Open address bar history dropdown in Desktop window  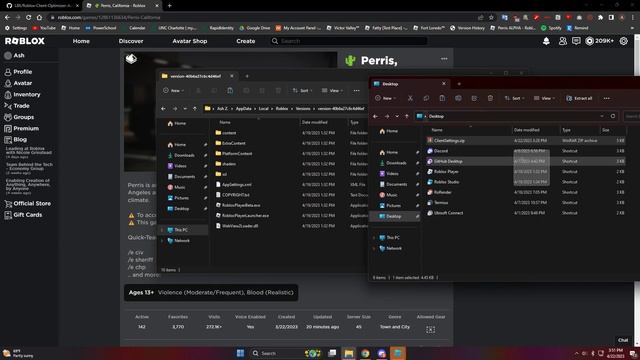pyautogui.click(x=602, y=116)
